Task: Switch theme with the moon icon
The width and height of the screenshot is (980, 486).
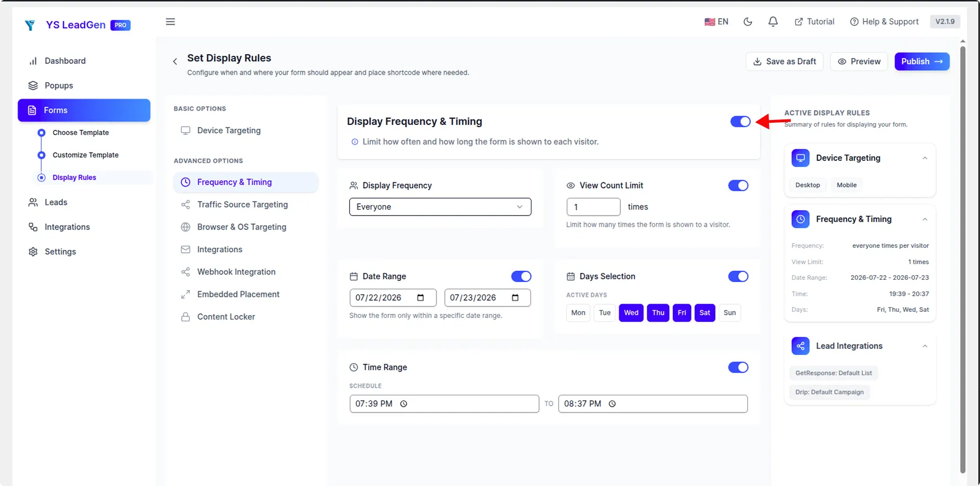Action: coord(748,22)
